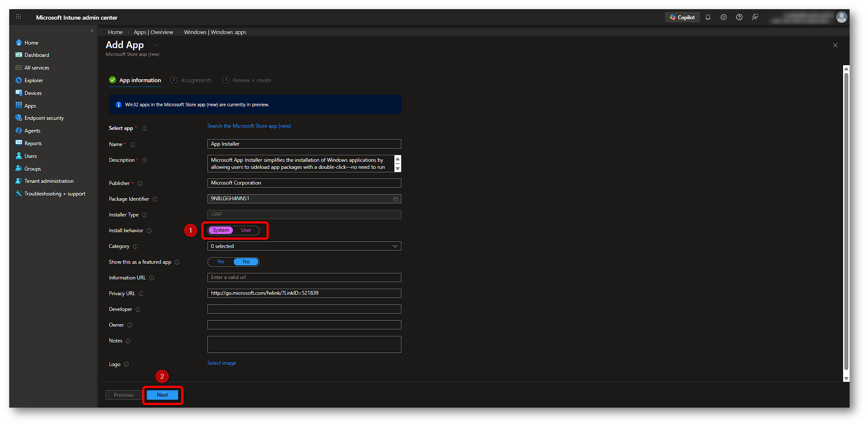The height and width of the screenshot is (426, 868).
Task: Click Search the Microsoft Store app link
Action: click(x=249, y=126)
